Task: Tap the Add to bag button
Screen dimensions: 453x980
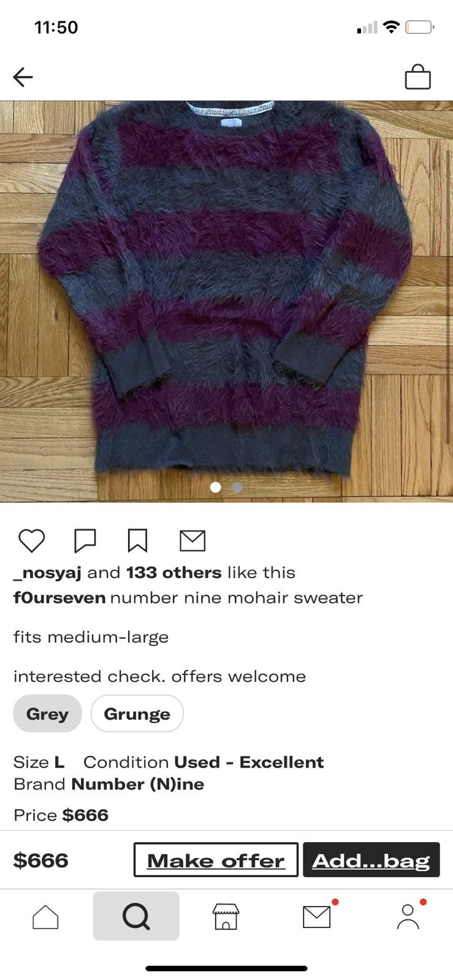Action: 371,860
